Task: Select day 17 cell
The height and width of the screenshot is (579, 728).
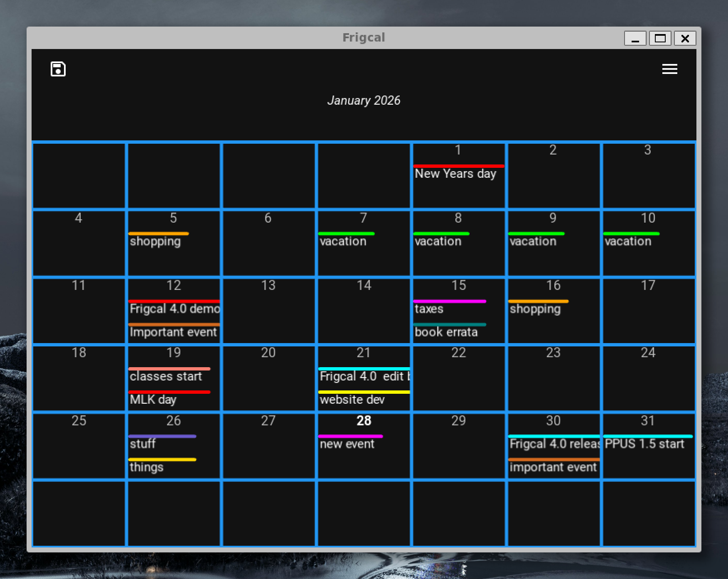Action: click(649, 311)
